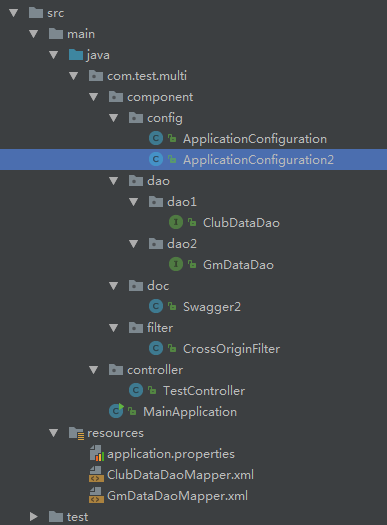Click the resources folder icon
The image size is (387, 525).
click(x=76, y=433)
